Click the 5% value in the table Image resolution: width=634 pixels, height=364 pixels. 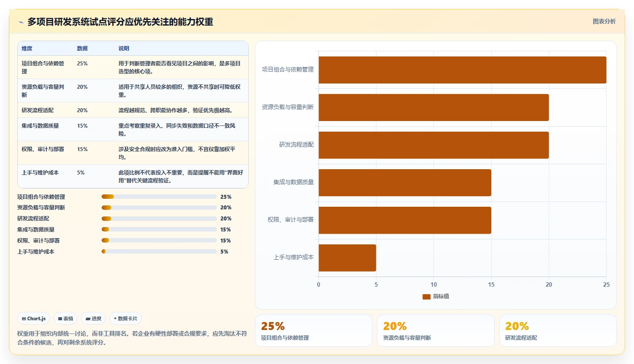tap(81, 173)
